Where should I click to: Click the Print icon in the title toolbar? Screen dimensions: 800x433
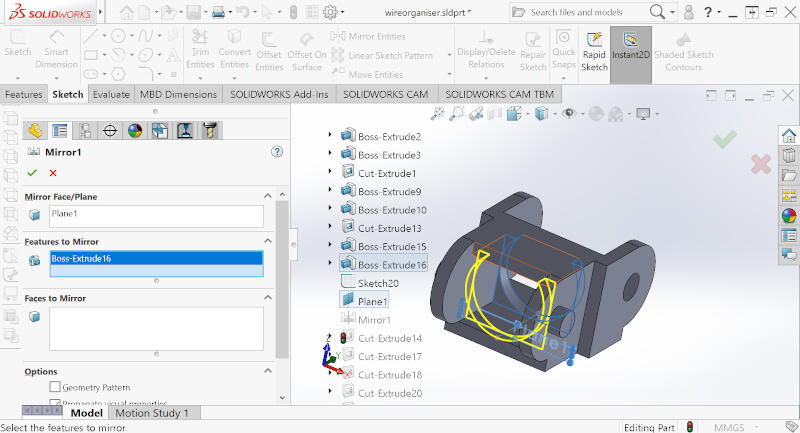(218, 12)
